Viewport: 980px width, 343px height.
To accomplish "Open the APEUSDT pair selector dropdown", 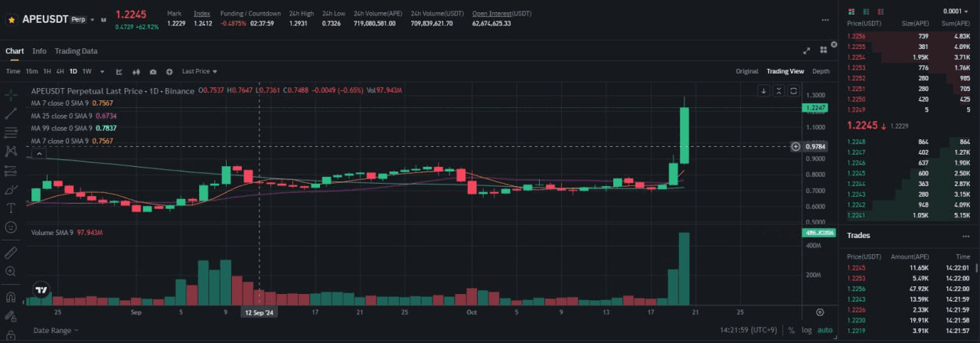I will [93, 18].
